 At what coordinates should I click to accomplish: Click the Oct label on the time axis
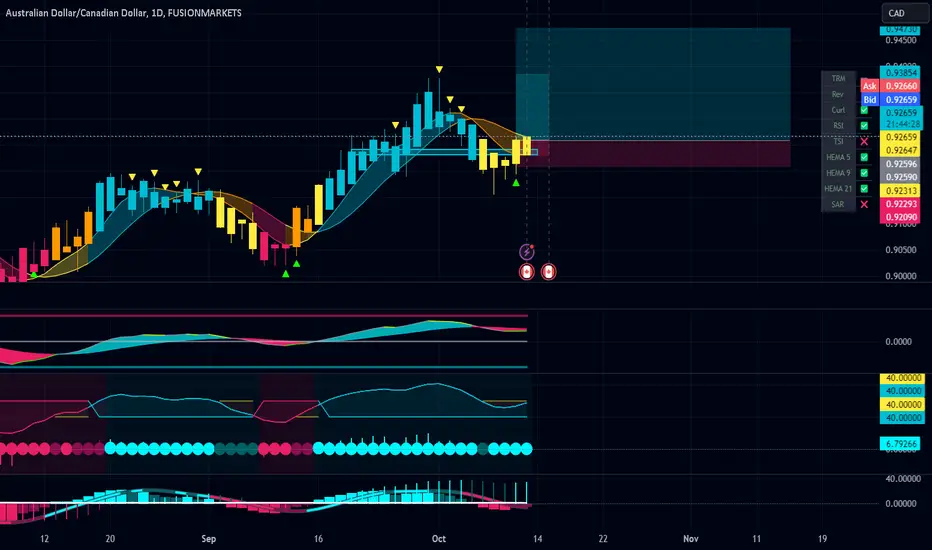[x=439, y=539]
